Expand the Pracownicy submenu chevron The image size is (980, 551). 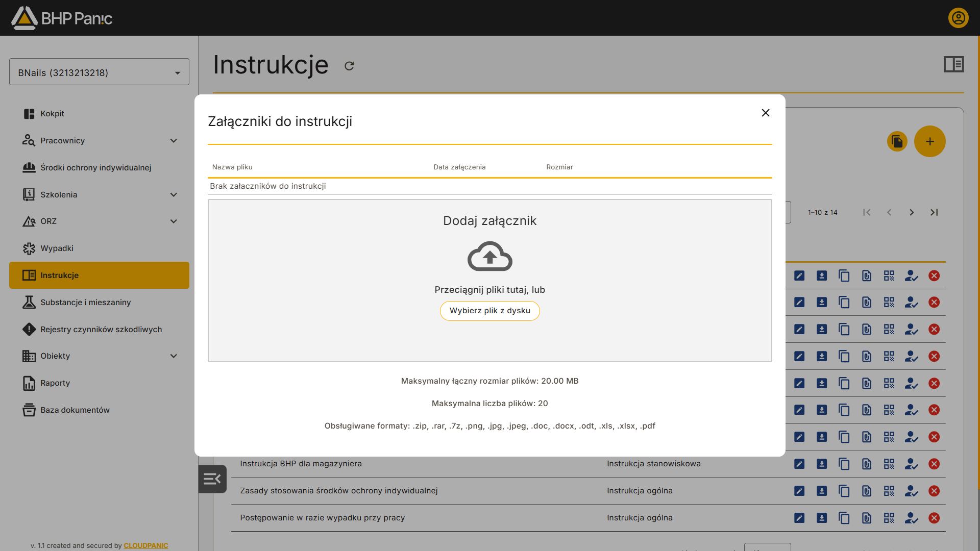pos(174,141)
